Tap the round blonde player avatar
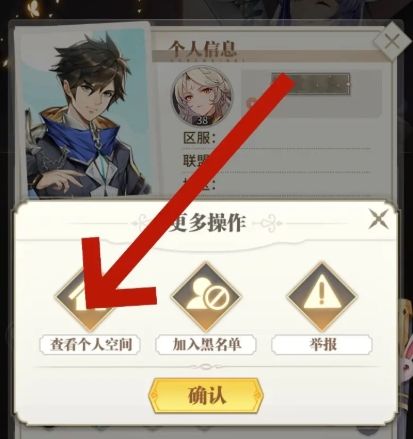The image size is (413, 439). 202,96
